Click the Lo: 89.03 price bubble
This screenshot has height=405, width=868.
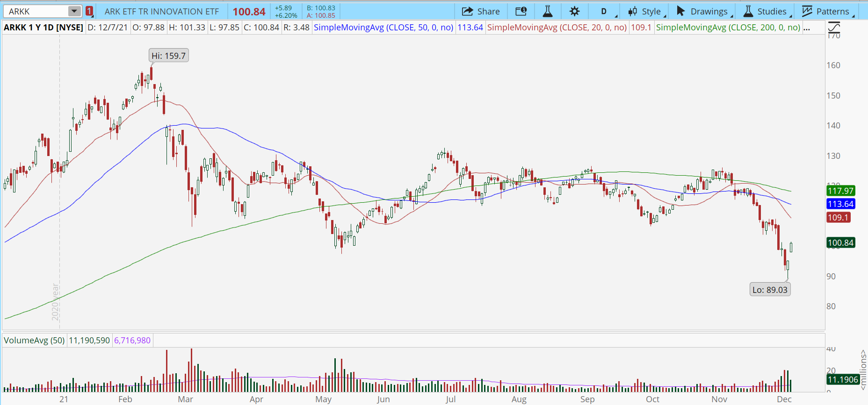click(770, 290)
